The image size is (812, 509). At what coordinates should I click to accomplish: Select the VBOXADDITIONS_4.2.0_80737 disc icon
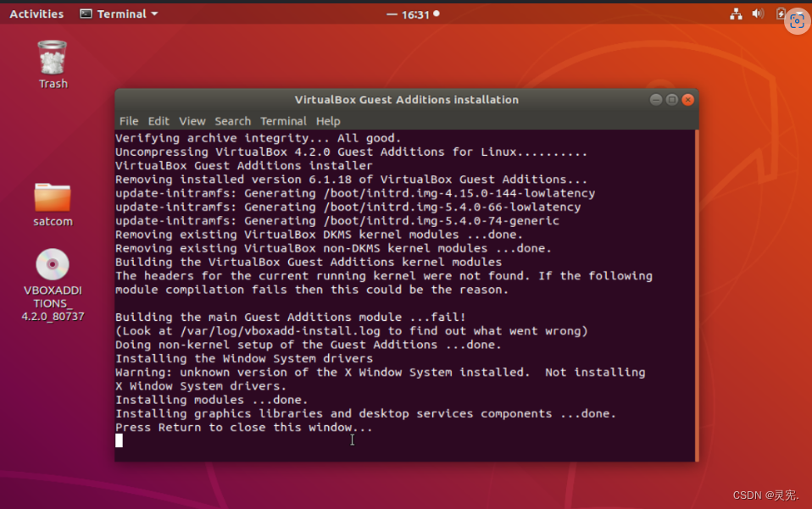pyautogui.click(x=53, y=264)
